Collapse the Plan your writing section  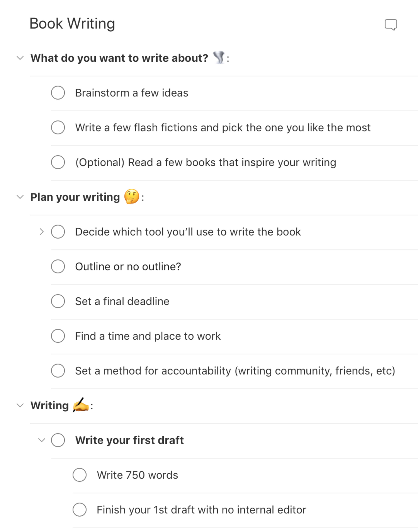pyautogui.click(x=21, y=197)
